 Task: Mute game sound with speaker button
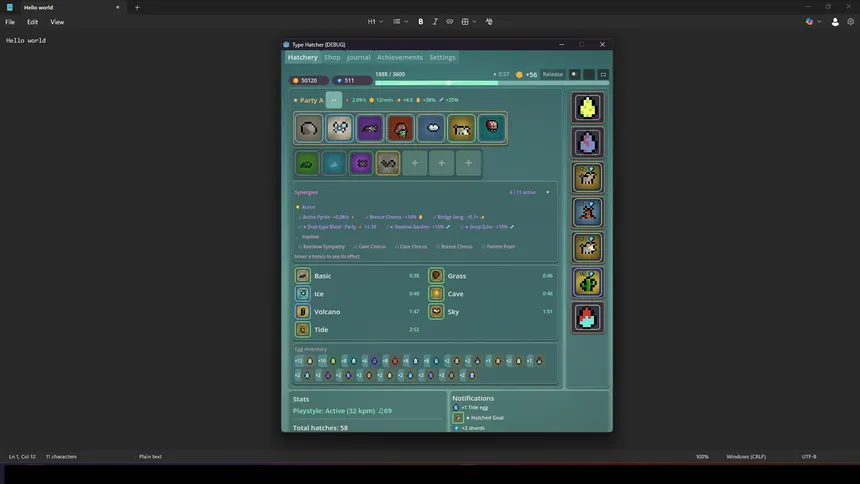click(574, 74)
